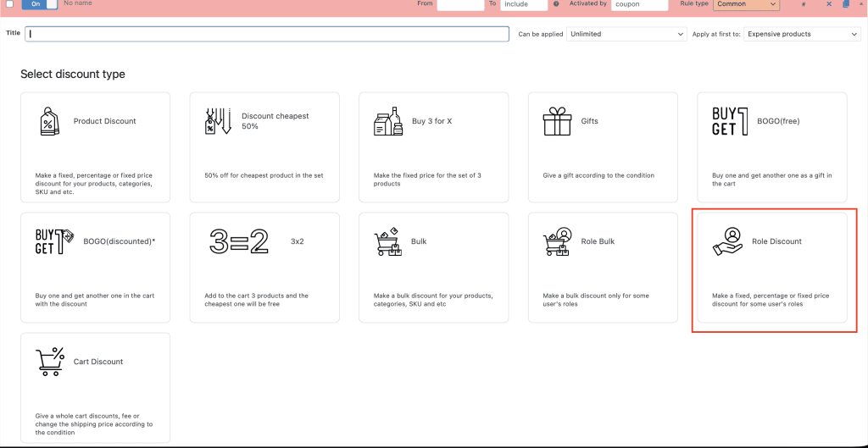Select the Cart Discount icon
Viewport: 868px width, 448px height.
click(50, 362)
